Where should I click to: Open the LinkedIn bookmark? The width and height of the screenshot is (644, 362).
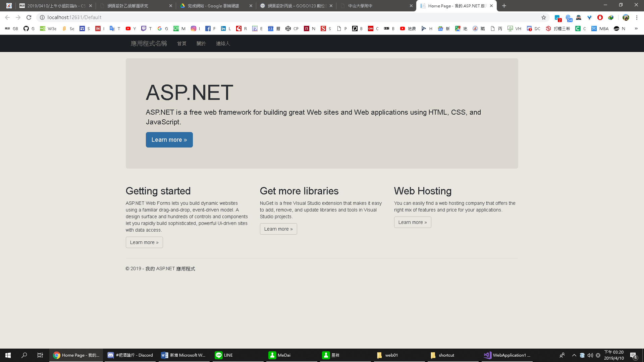pos(226,29)
